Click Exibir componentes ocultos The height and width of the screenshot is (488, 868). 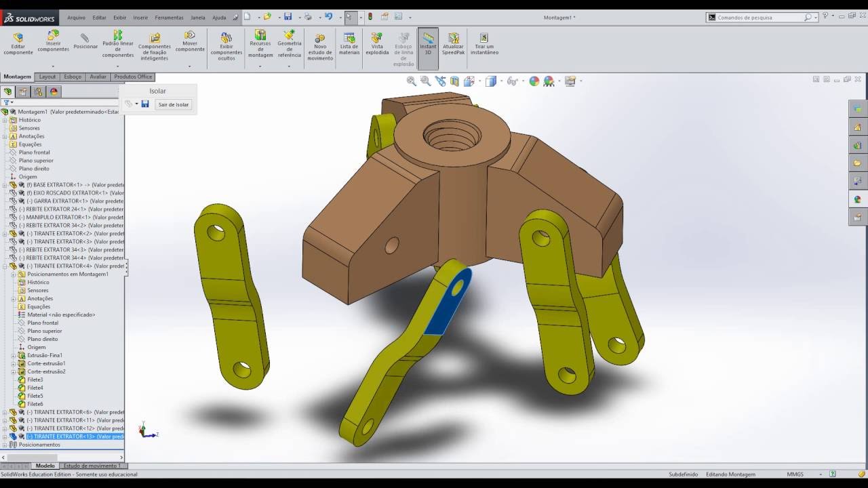[x=226, y=46]
